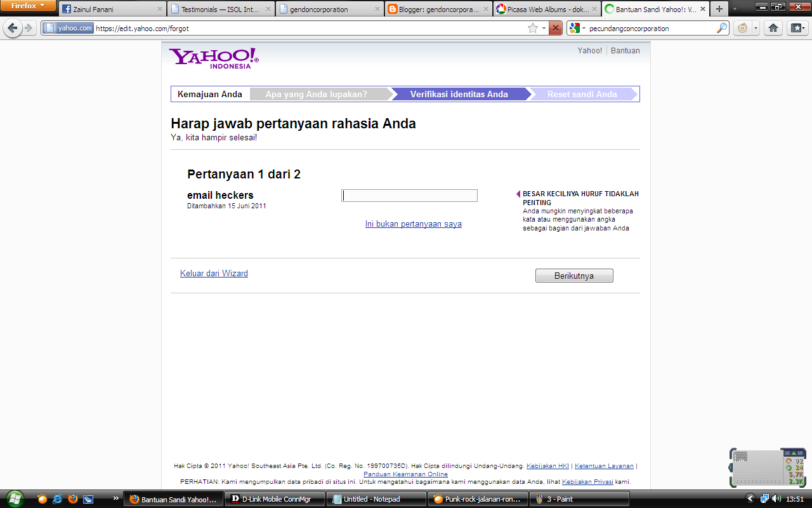Open the Kebijakan HKI footer link
This screenshot has height=508, width=812.
(547, 466)
